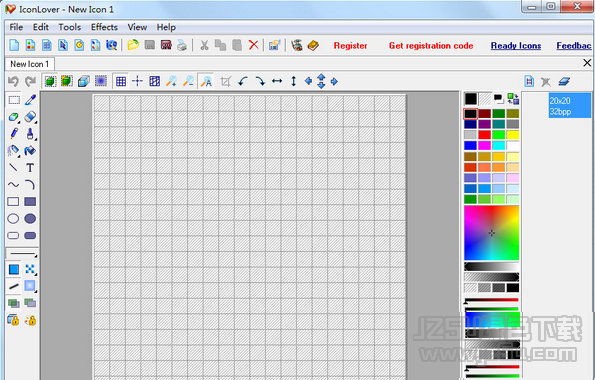Viewport: 595px width, 380px height.
Task: Select the filled rectangle tool
Action: (30, 202)
